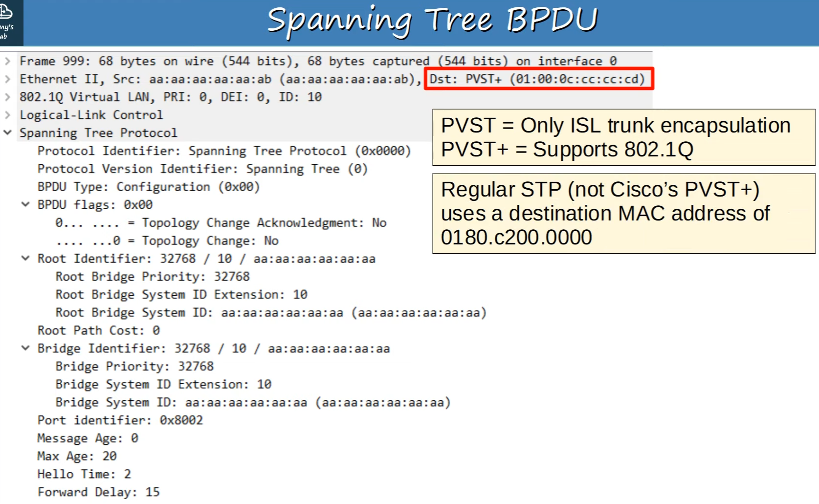The height and width of the screenshot is (504, 819).
Task: Select the Root Path Cost: 0 line
Action: [98, 330]
